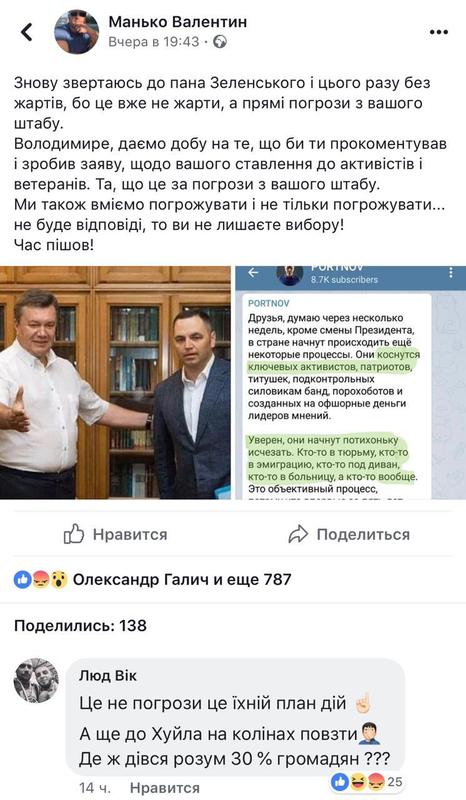Viewport: 466px width, 800px height.
Task: Open the Portnov Telegram screenshot image
Action: click(350, 382)
